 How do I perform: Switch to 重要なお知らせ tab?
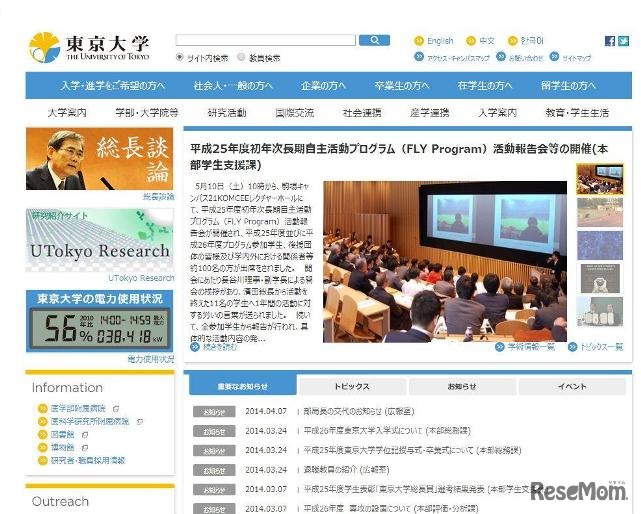pyautogui.click(x=243, y=386)
